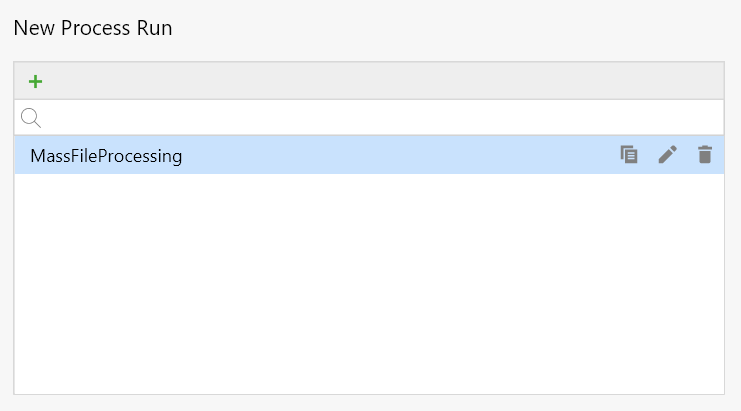Click the blank space in the process list

pyautogui.click(x=368, y=300)
